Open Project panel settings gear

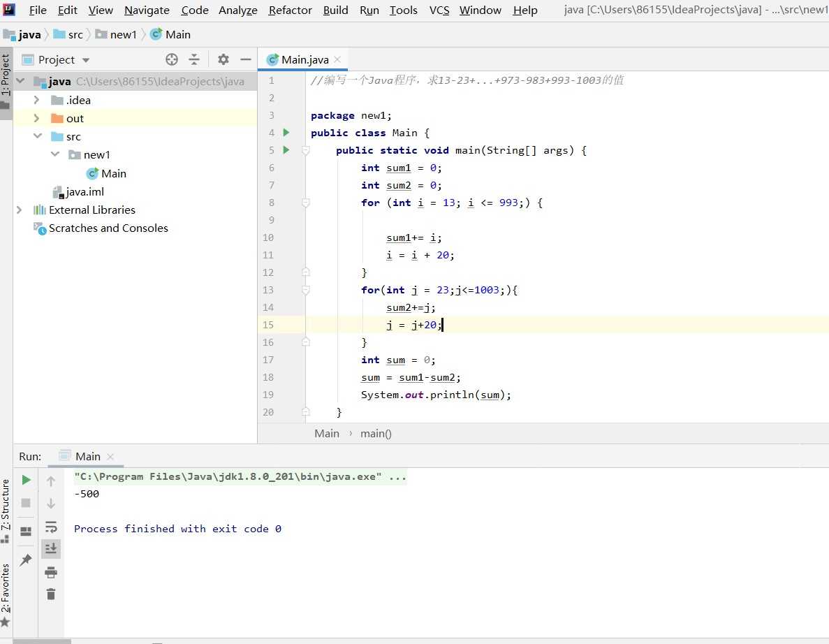pyautogui.click(x=223, y=59)
